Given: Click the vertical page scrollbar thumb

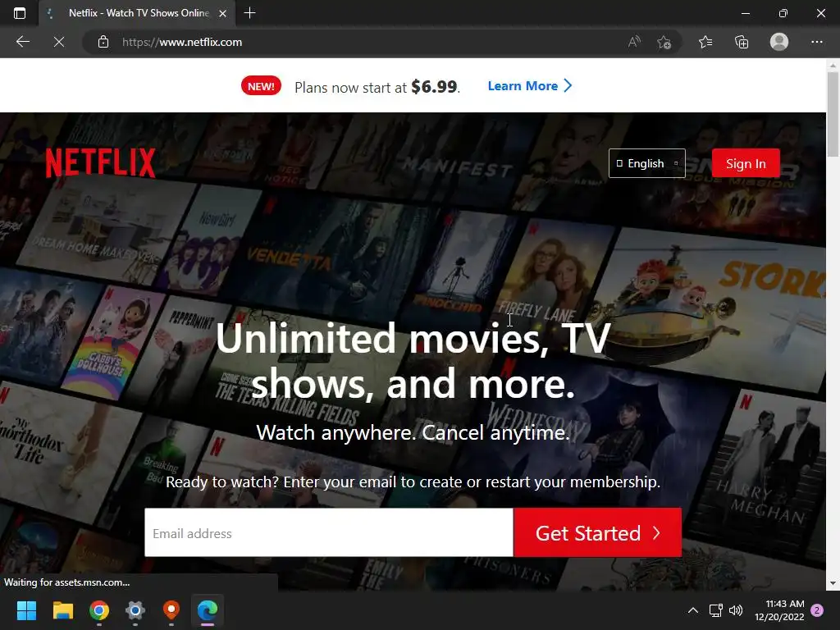Looking at the screenshot, I should click(833, 113).
